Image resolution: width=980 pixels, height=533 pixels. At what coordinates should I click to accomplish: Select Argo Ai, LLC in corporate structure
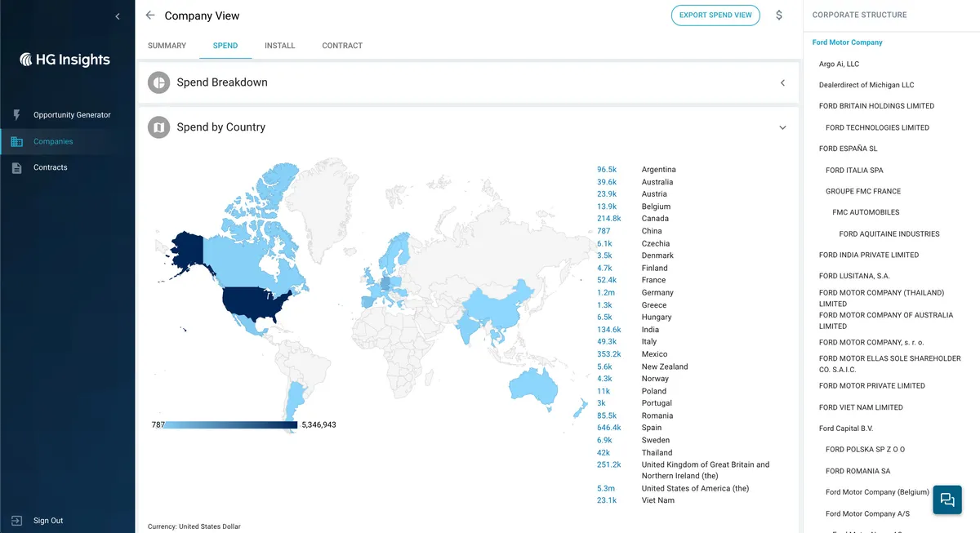[x=839, y=64]
